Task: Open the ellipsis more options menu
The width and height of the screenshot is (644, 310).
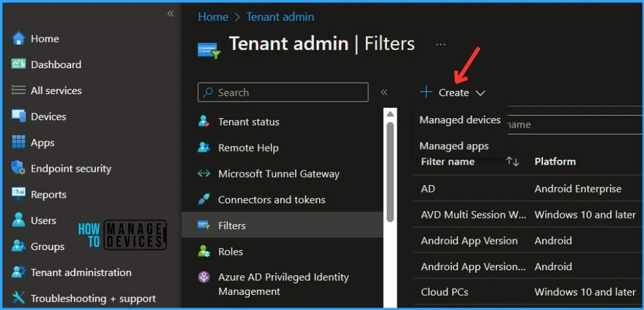Action: (441, 44)
